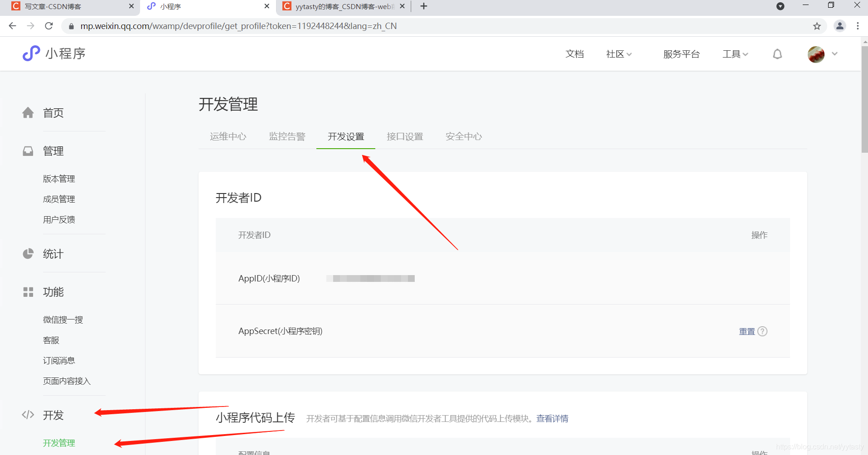868x455 pixels.
Task: Open 页面内容接入 in the sidebar
Action: click(x=67, y=381)
